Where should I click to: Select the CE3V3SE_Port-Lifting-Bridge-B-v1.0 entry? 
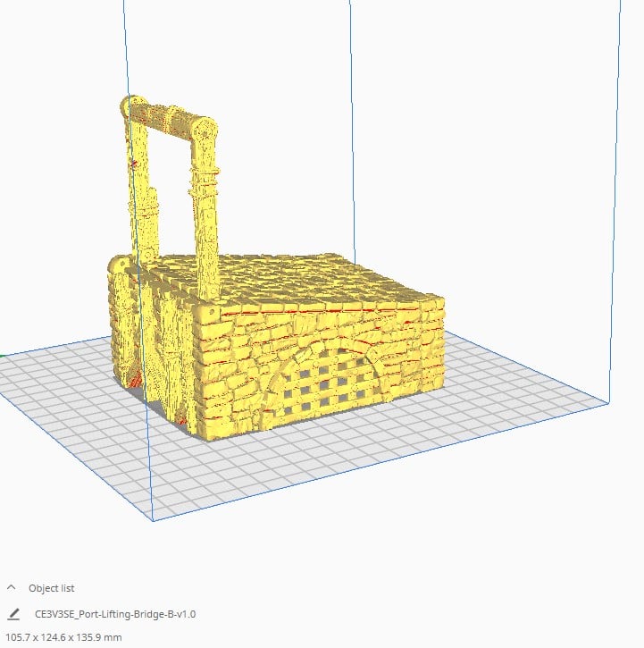click(x=115, y=614)
